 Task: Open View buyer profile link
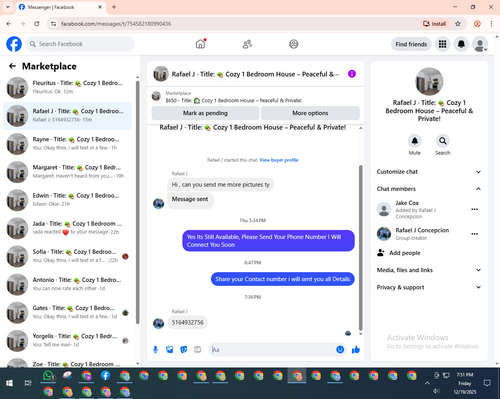[279, 160]
